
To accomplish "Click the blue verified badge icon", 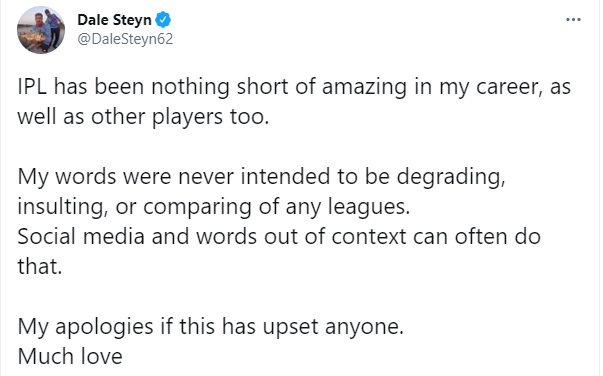I will (163, 20).
